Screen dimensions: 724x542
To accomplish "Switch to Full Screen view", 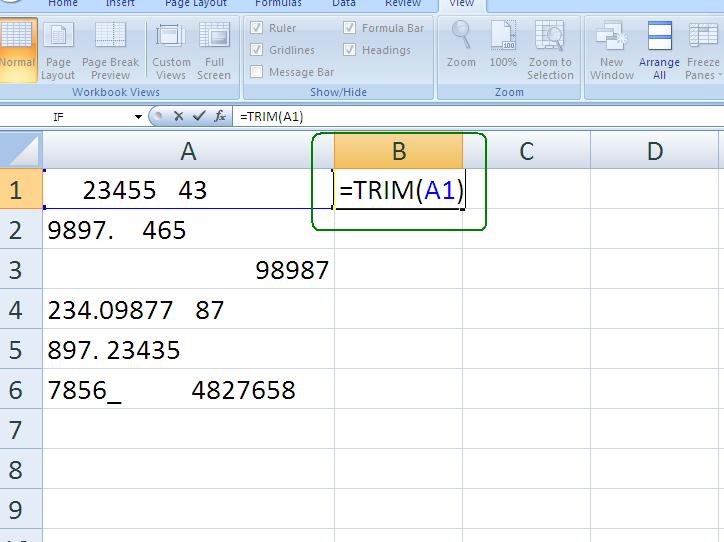I will [214, 51].
